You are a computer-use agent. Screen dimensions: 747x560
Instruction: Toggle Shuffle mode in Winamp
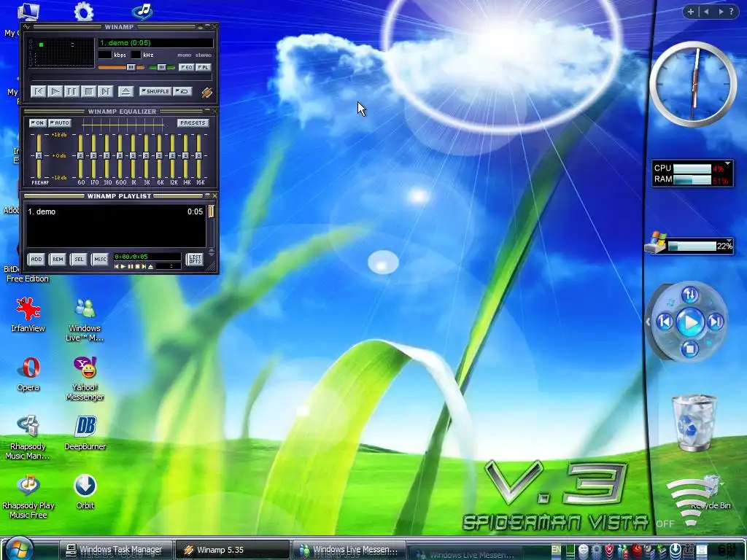point(155,91)
